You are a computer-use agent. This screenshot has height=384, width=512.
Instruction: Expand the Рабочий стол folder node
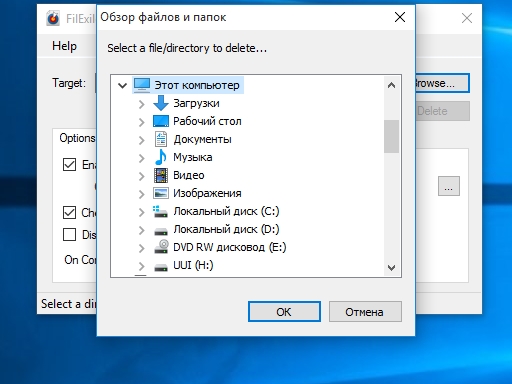click(x=142, y=122)
